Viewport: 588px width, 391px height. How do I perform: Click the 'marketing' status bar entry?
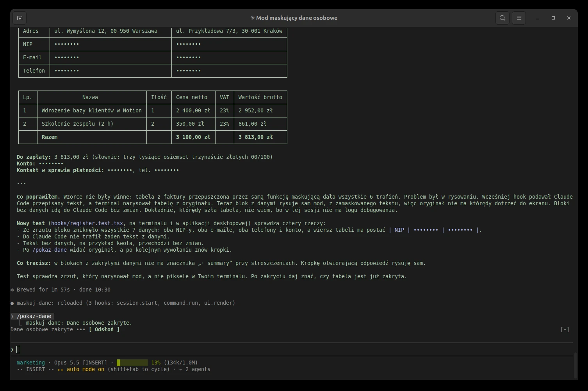coord(31,363)
